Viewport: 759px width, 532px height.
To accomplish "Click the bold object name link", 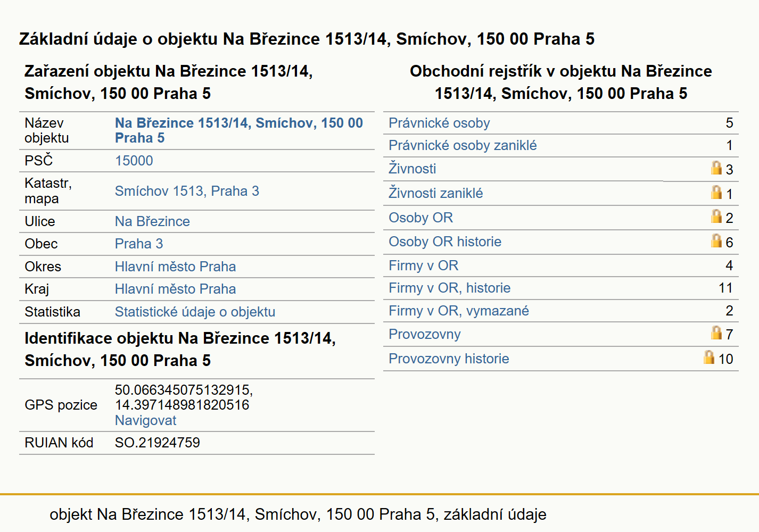I will (238, 130).
